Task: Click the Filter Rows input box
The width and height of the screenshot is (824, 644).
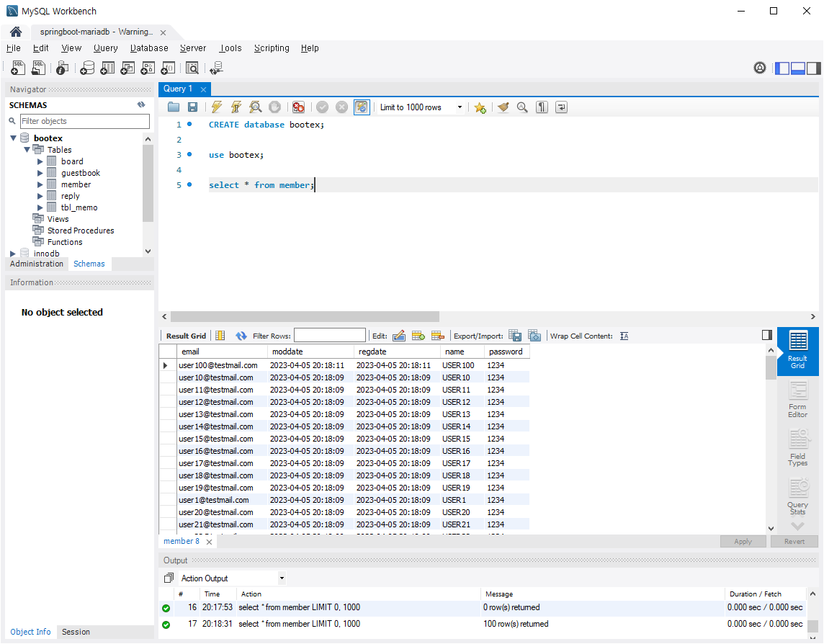Action: pyautogui.click(x=329, y=336)
